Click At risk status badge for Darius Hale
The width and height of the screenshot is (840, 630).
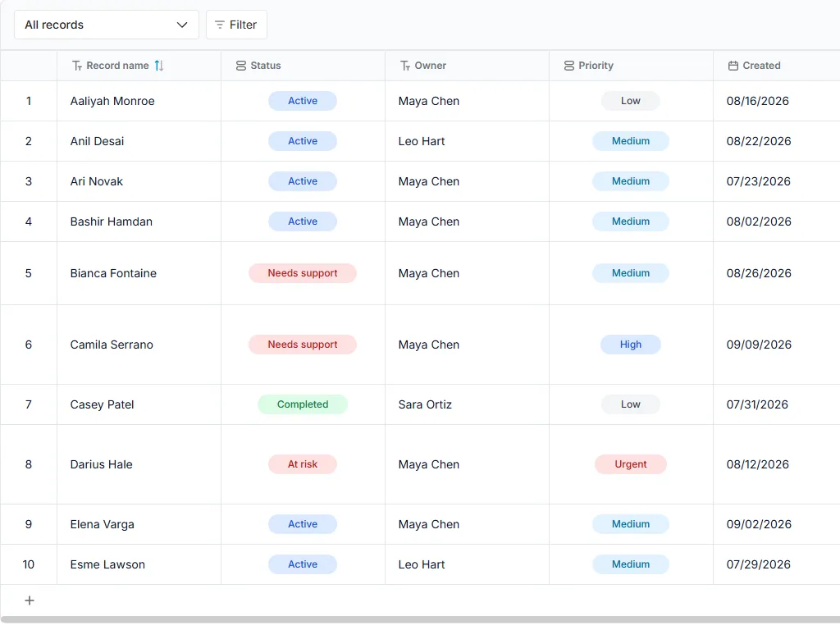pos(303,464)
